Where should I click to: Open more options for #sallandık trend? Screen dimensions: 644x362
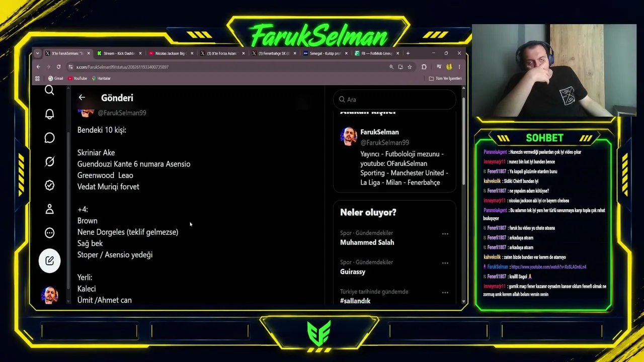[x=445, y=292]
